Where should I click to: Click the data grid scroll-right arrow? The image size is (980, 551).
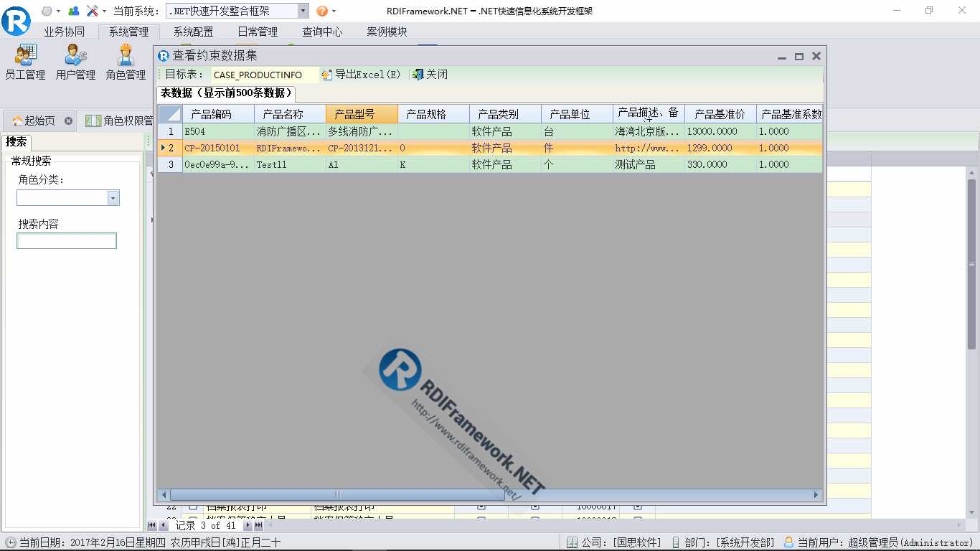816,494
